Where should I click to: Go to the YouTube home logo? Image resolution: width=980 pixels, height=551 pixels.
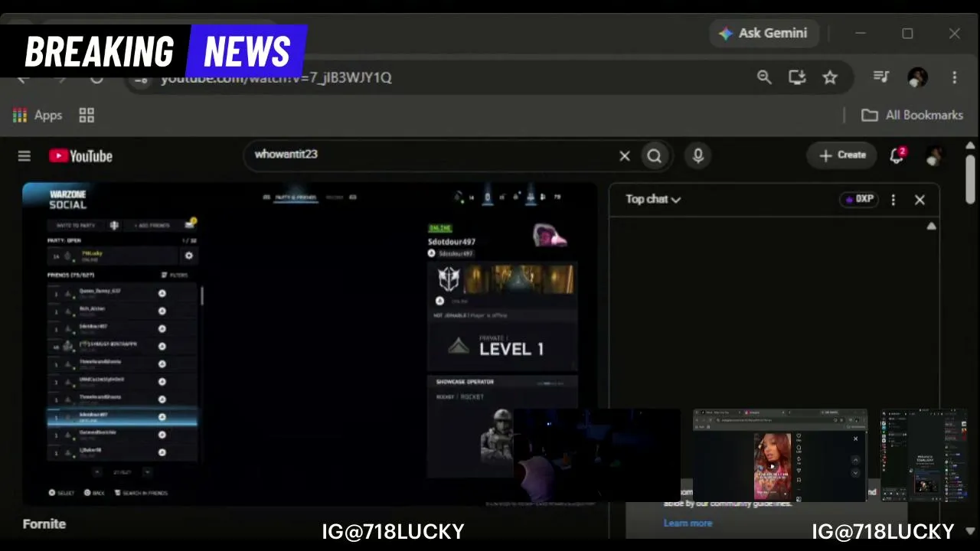click(80, 156)
